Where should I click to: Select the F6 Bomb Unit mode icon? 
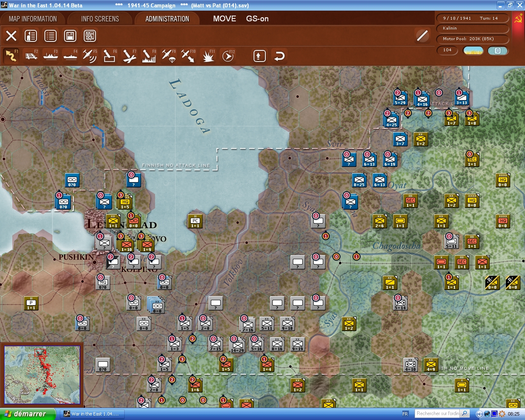(110, 56)
